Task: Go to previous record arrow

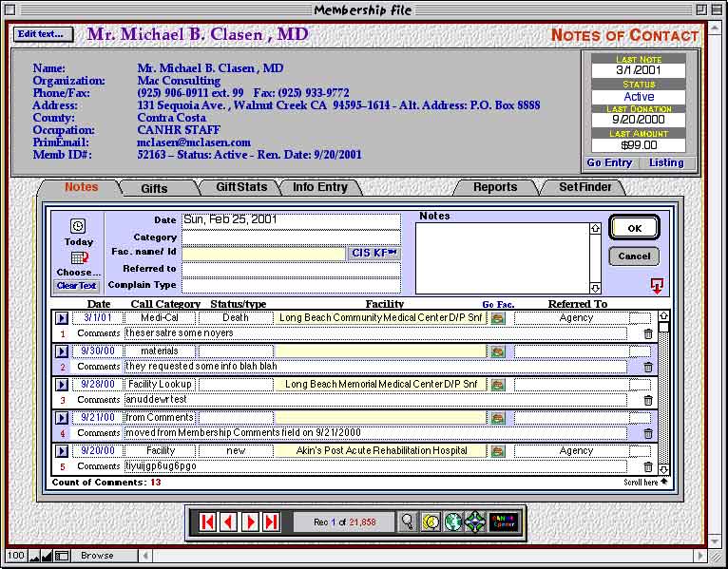Action: pyautogui.click(x=228, y=522)
